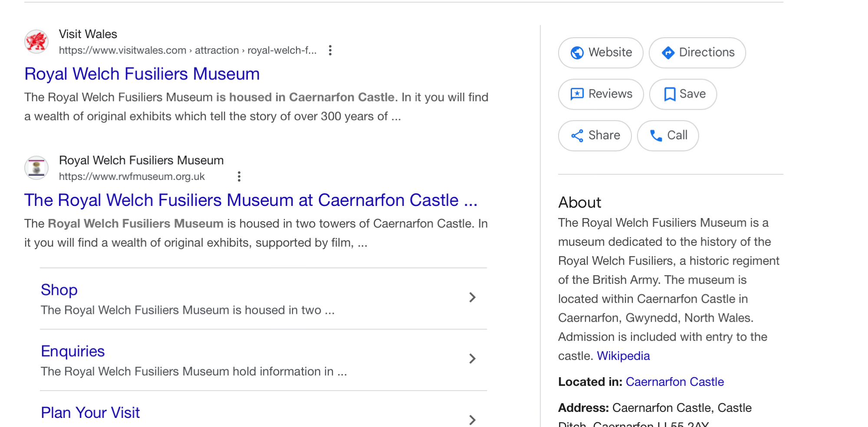This screenshot has height=427, width=868.
Task: Click the Royal Welch Fusiliers Museum site favicon
Action: tap(36, 168)
